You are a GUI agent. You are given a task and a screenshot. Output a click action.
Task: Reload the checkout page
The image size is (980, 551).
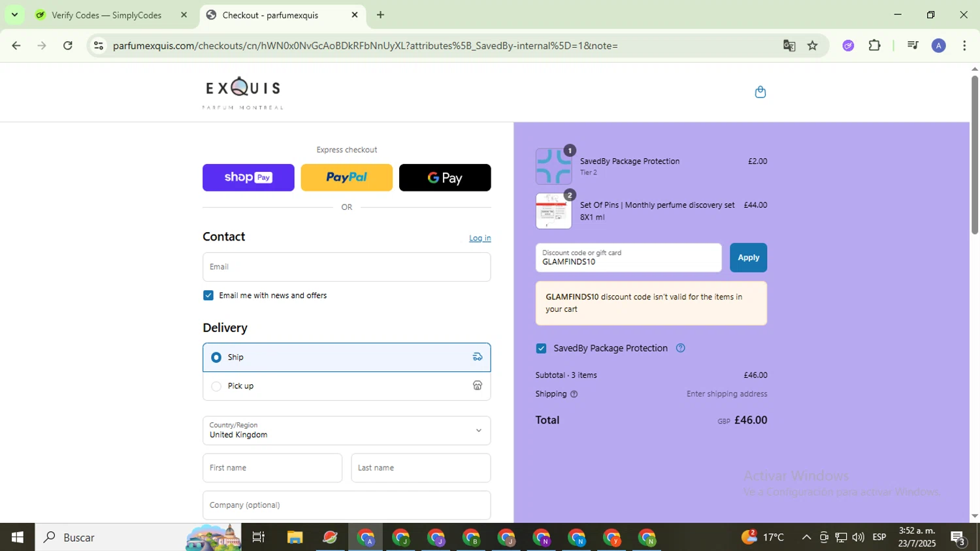68,46
